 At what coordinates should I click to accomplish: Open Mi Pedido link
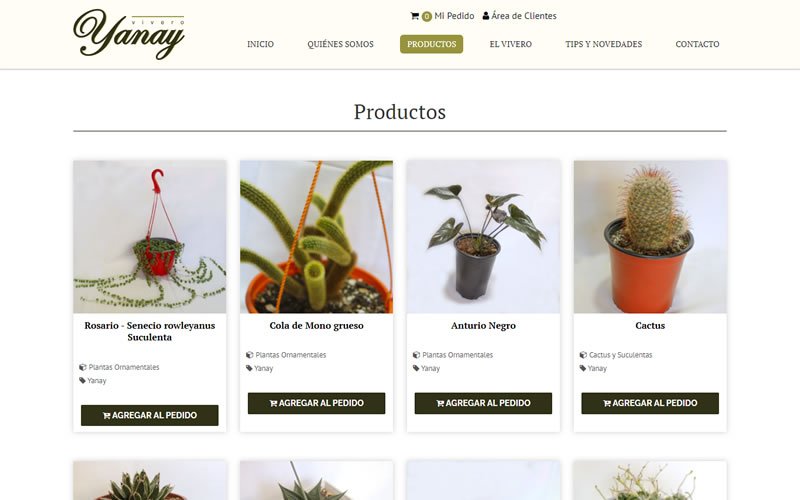click(x=454, y=16)
